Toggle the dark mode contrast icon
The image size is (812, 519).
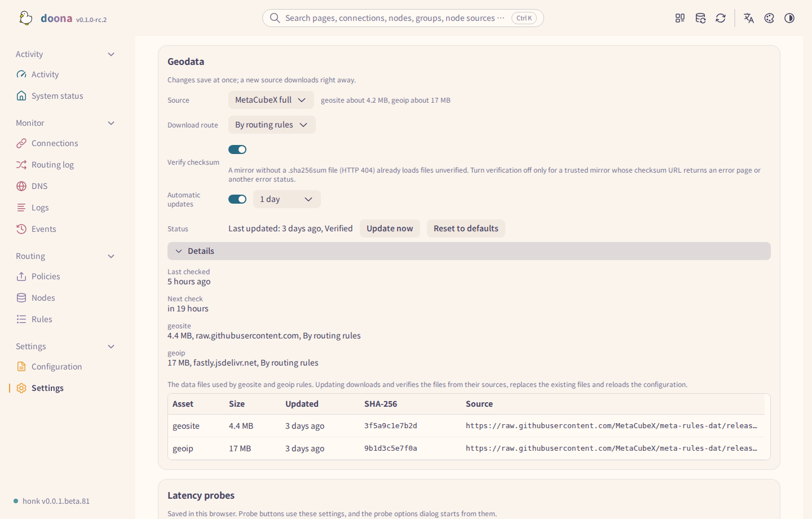(x=789, y=18)
